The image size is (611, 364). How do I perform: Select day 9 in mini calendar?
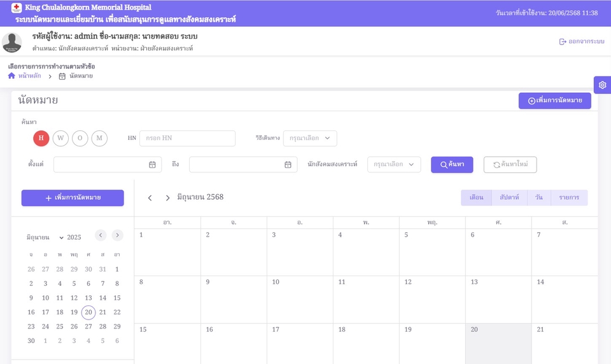pyautogui.click(x=31, y=298)
